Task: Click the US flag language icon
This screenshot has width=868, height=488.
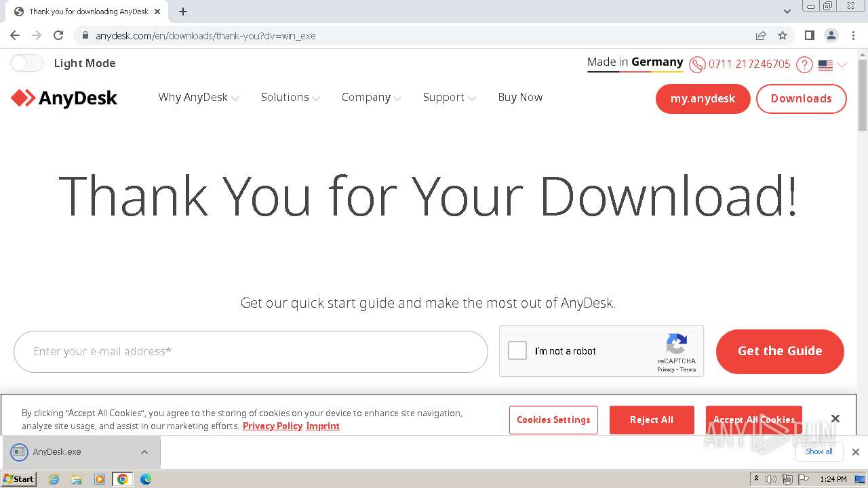Action: click(x=825, y=65)
